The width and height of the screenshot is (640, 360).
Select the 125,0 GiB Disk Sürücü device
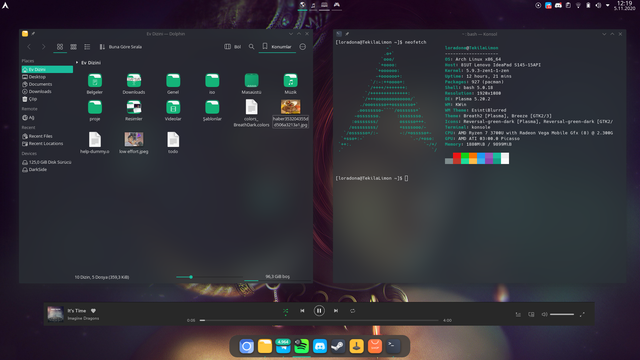47,162
